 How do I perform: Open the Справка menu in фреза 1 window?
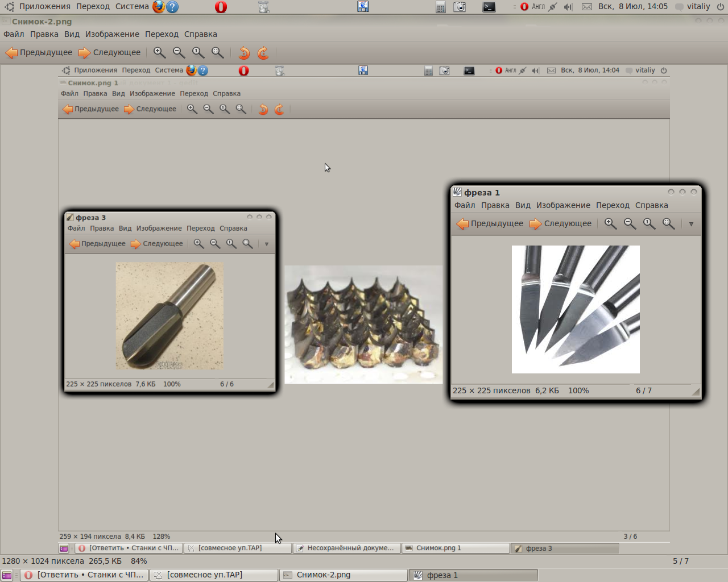652,205
